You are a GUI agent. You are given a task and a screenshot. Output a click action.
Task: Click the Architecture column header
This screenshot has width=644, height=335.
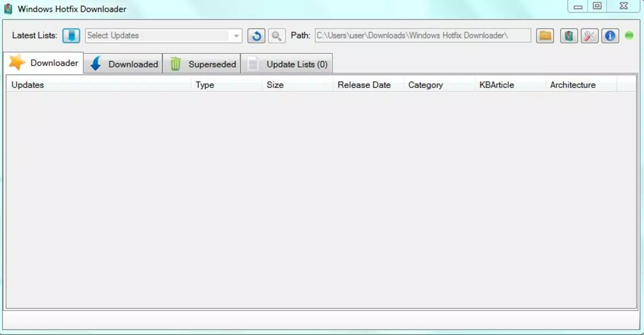click(x=581, y=85)
